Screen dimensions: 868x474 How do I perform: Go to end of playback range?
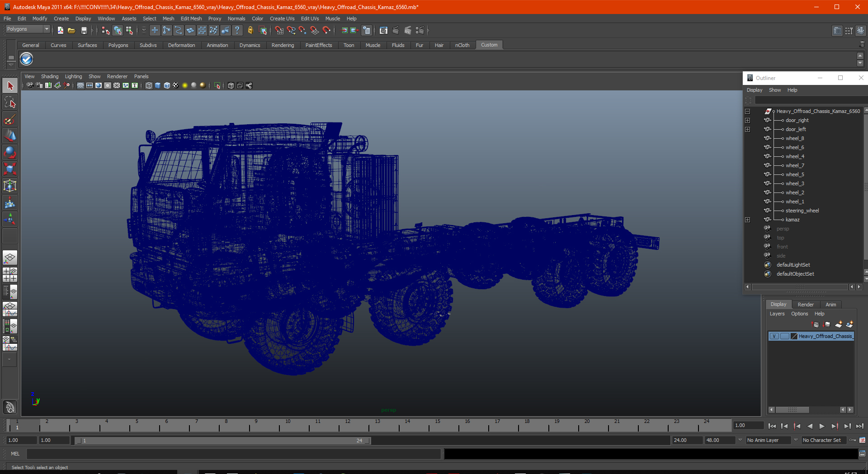point(860,426)
